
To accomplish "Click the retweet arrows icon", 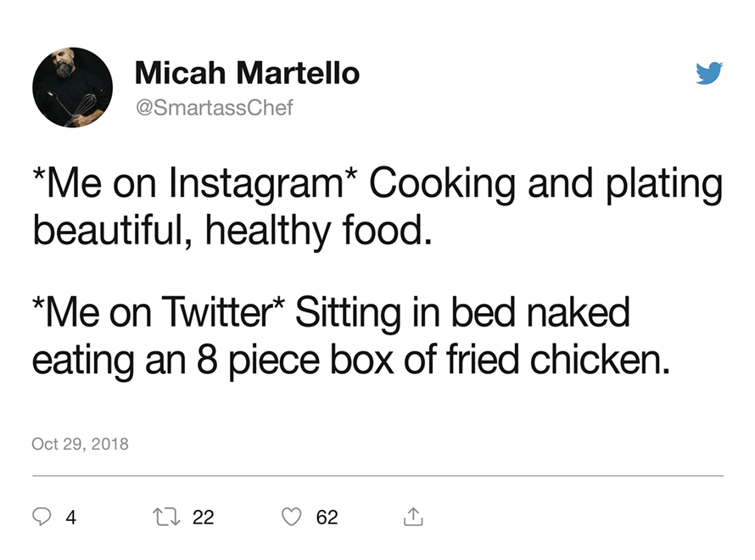I will (x=167, y=516).
